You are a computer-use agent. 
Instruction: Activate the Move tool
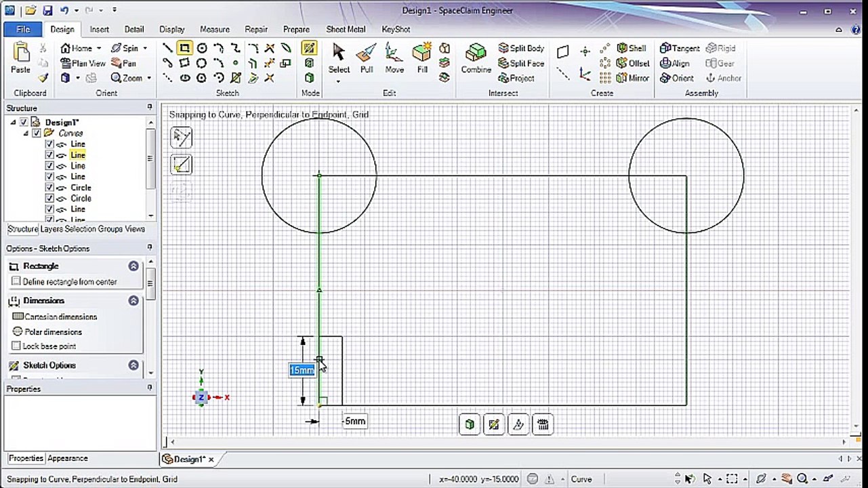pyautogui.click(x=394, y=58)
